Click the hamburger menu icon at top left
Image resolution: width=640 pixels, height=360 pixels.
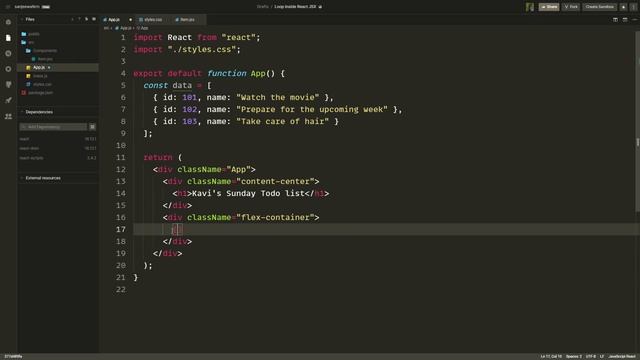(8, 7)
